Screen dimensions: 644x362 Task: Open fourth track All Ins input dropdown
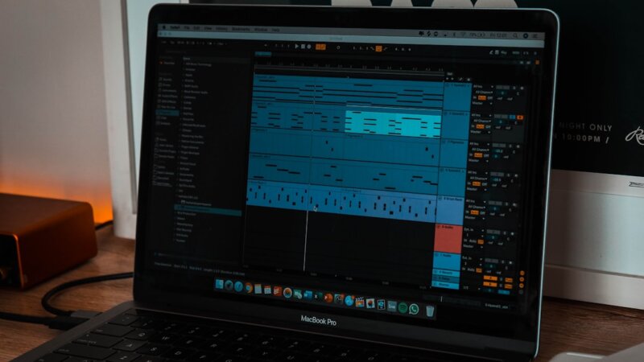[x=477, y=173]
